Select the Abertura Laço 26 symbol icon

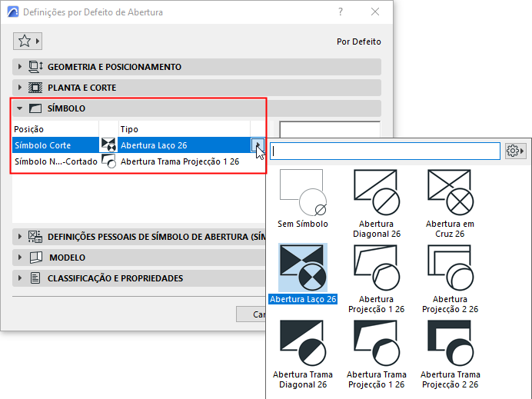point(303,268)
